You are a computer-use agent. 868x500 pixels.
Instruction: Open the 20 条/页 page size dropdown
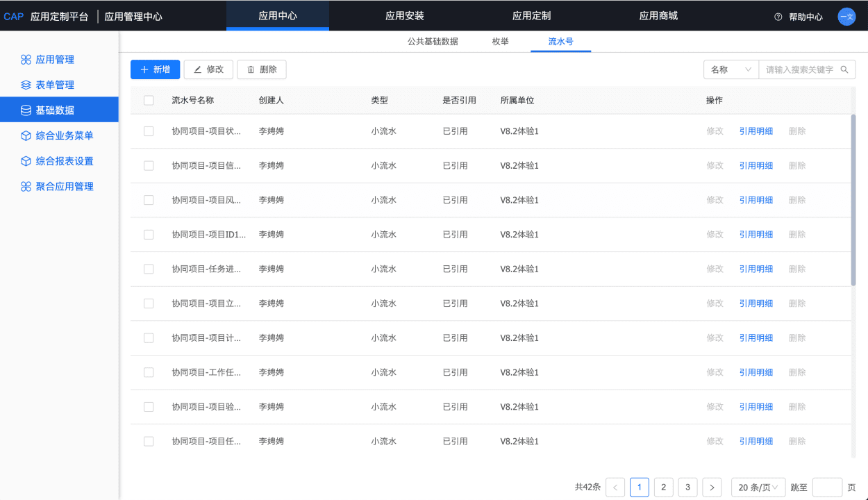758,487
